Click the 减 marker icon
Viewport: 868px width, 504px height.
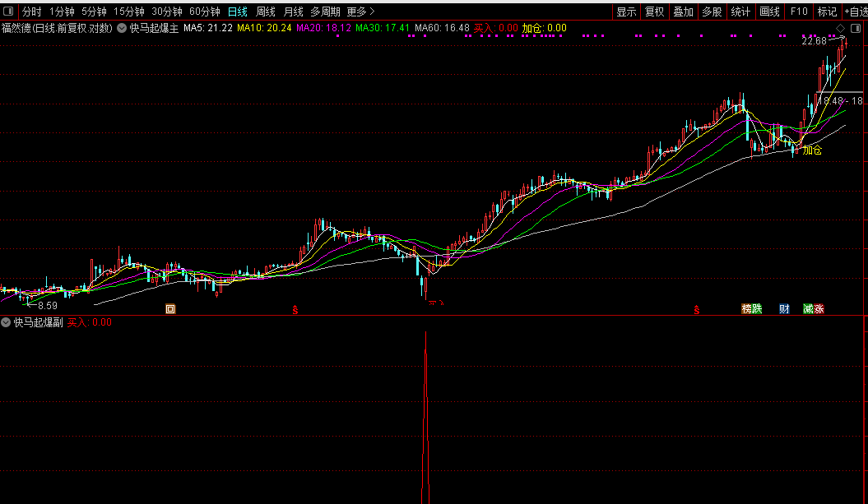point(808,308)
